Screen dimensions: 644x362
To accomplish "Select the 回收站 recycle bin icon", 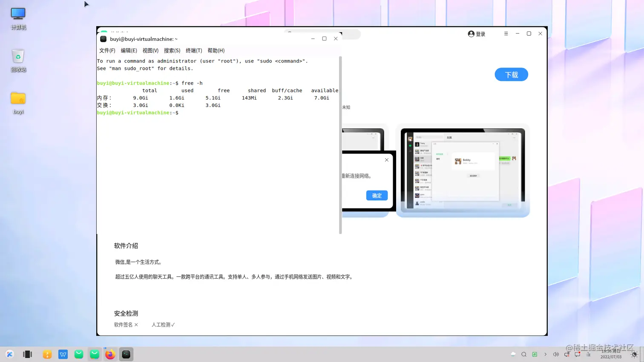I will (18, 60).
